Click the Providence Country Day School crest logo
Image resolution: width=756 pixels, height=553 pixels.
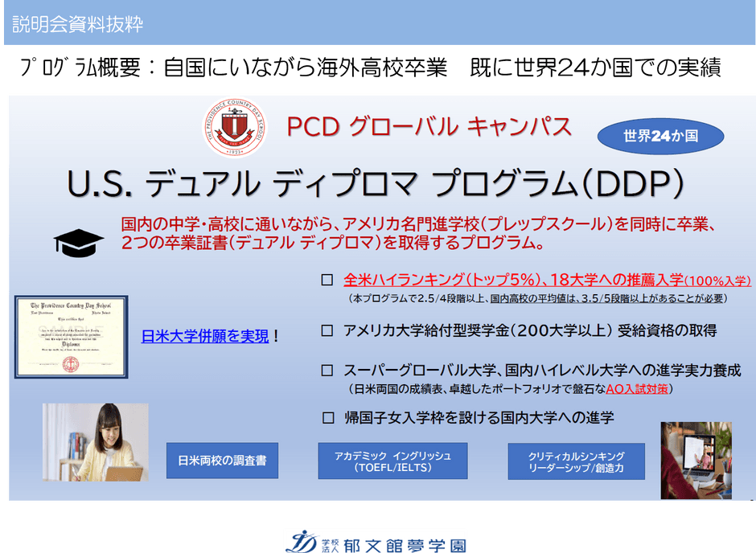click(x=234, y=127)
